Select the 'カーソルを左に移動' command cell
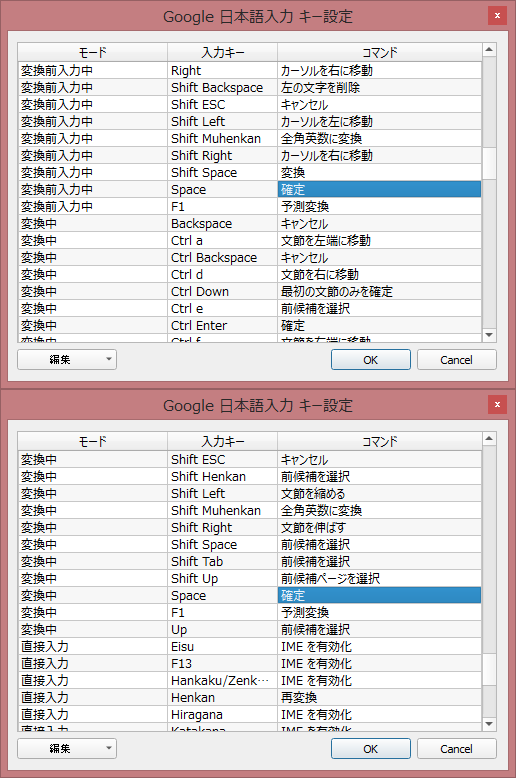Screen dimensions: 516x778 [x=380, y=121]
